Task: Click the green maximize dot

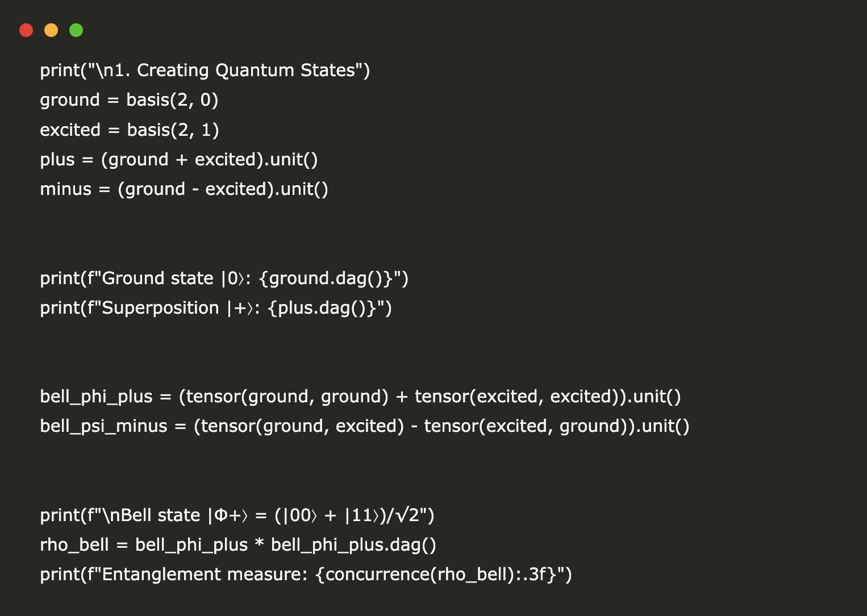Action: [x=76, y=30]
